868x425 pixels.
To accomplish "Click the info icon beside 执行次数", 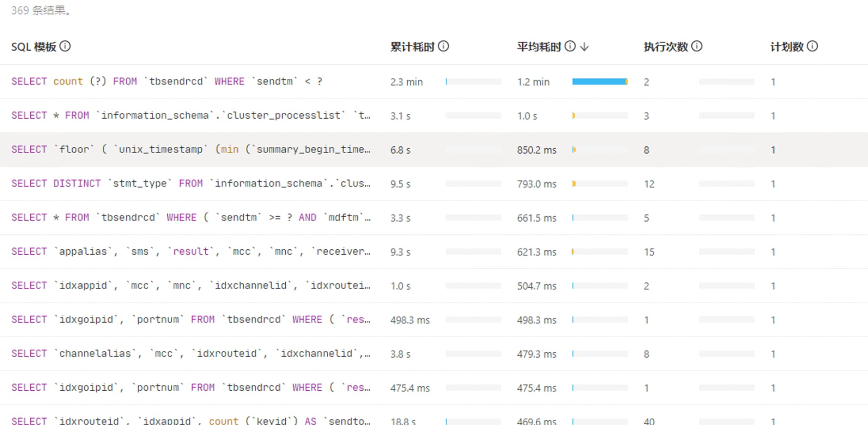I will pyautogui.click(x=697, y=46).
